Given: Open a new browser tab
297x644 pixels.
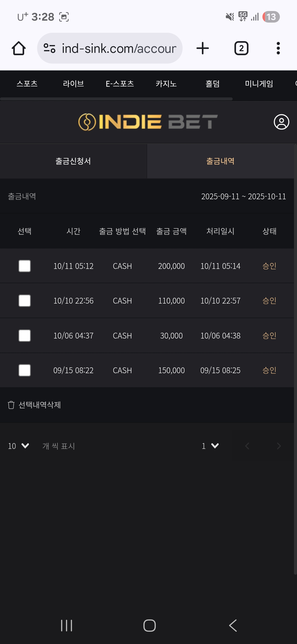Looking at the screenshot, I should 203,48.
